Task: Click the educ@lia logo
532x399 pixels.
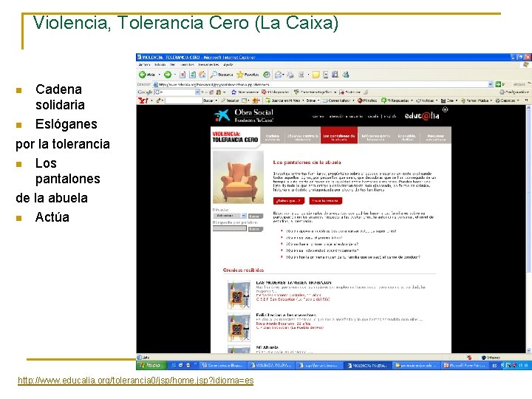Action: coord(422,116)
